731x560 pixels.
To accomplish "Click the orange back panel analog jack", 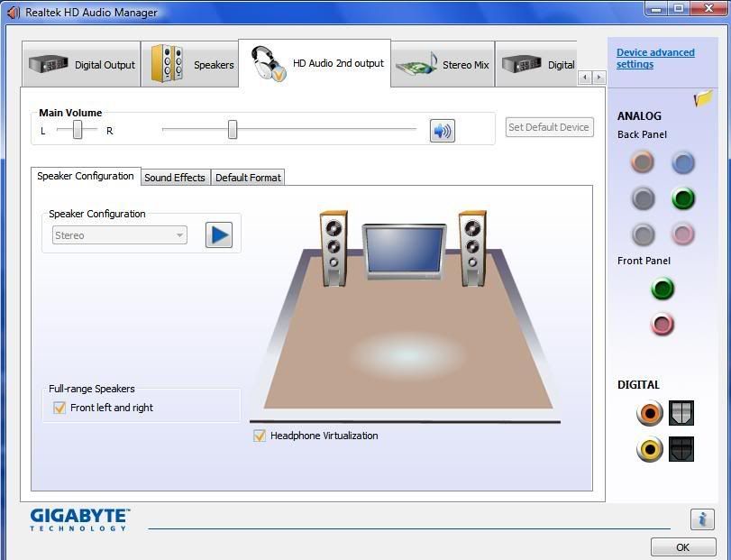I will [x=643, y=161].
